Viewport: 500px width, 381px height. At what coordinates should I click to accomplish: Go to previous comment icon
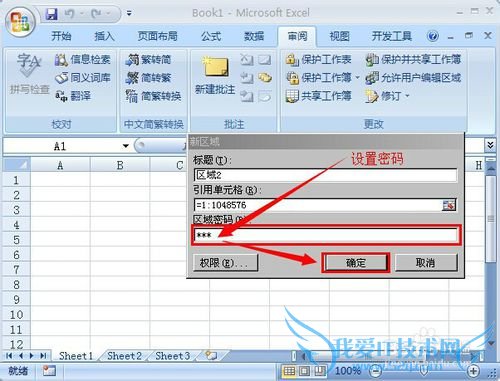coord(247,78)
